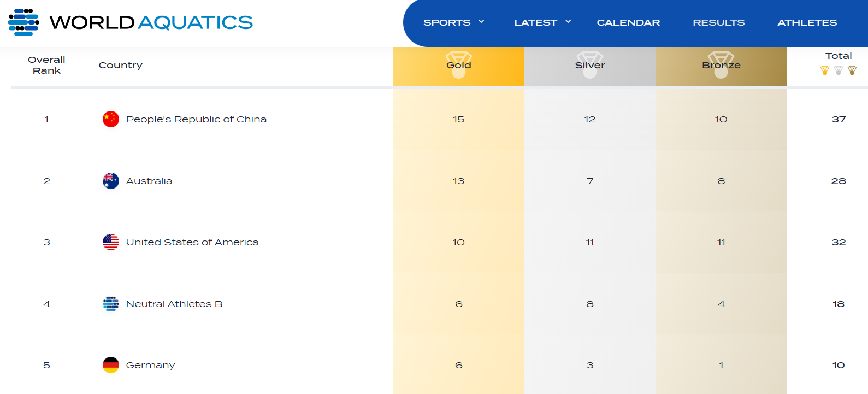The image size is (868, 394).
Task: Open the Athletes section
Action: pos(807,22)
